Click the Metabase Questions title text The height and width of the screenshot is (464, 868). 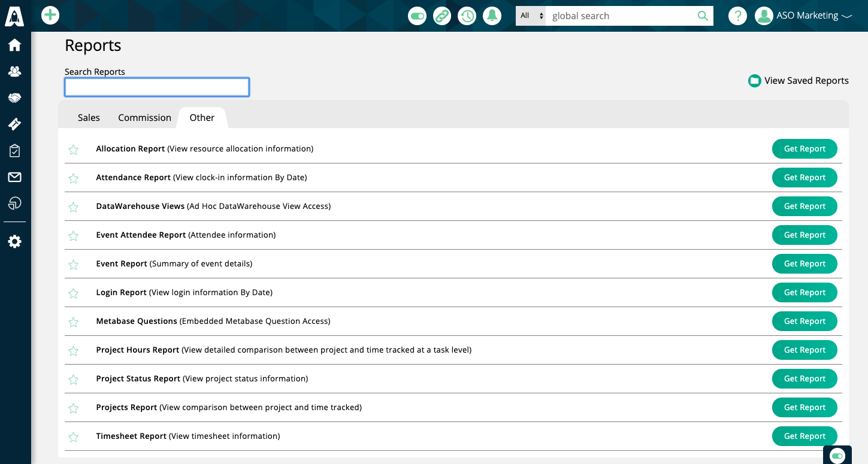coord(137,322)
